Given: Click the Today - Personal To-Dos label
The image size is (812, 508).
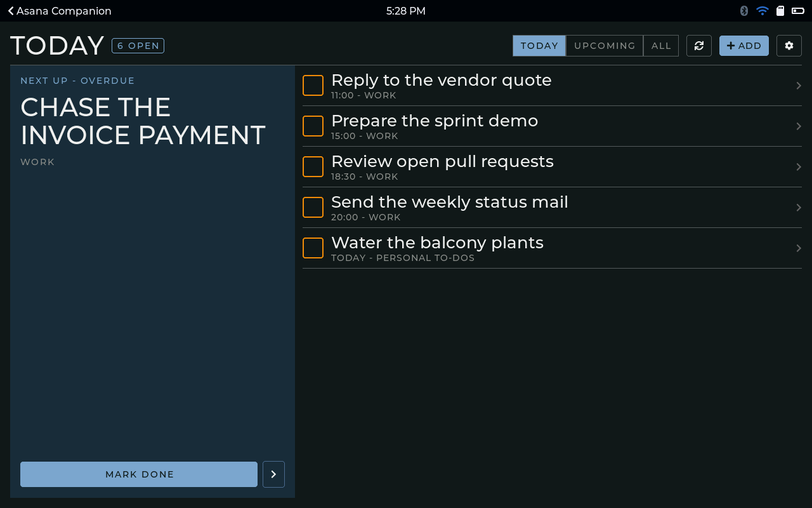Looking at the screenshot, I should pos(403,258).
